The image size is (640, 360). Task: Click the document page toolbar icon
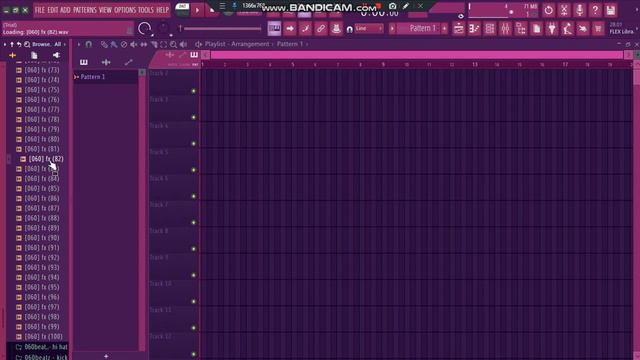point(536,29)
